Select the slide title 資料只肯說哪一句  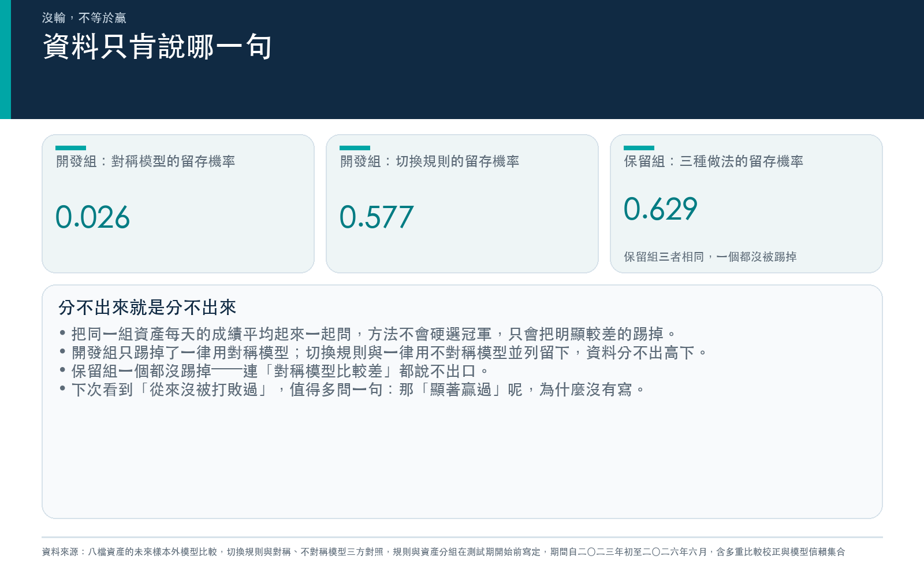pyautogui.click(x=158, y=47)
